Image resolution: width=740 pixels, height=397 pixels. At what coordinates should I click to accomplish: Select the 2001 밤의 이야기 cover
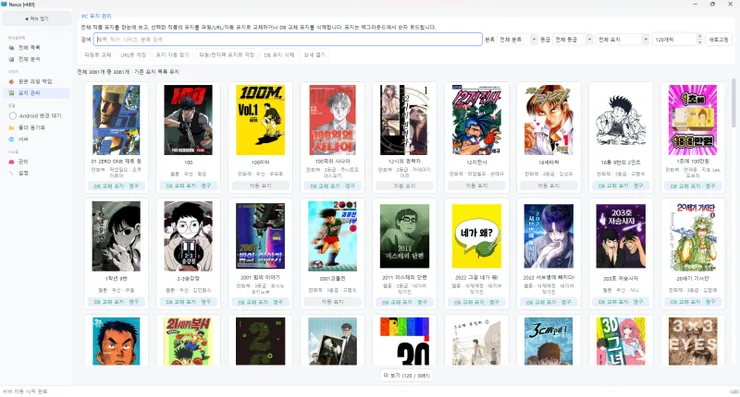(x=261, y=236)
